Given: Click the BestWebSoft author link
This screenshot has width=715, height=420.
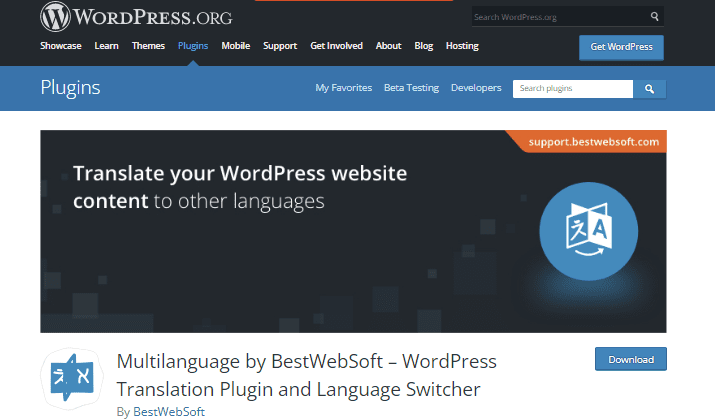Looking at the screenshot, I should 169,412.
